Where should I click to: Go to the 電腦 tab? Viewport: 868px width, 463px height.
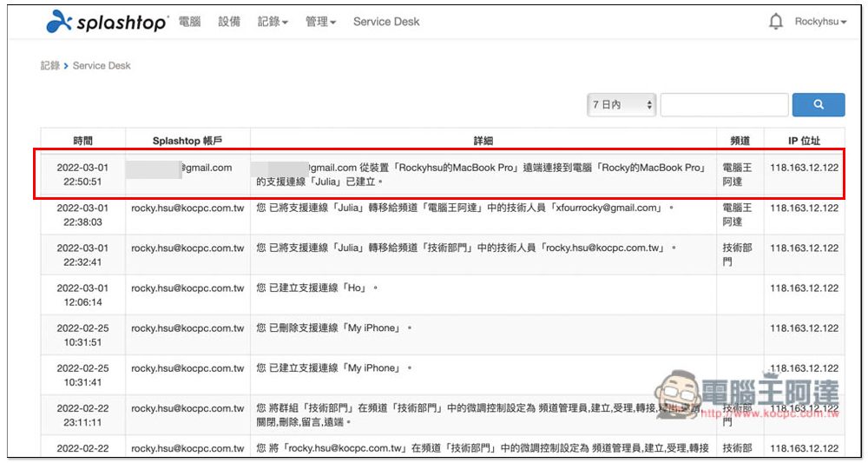(189, 22)
